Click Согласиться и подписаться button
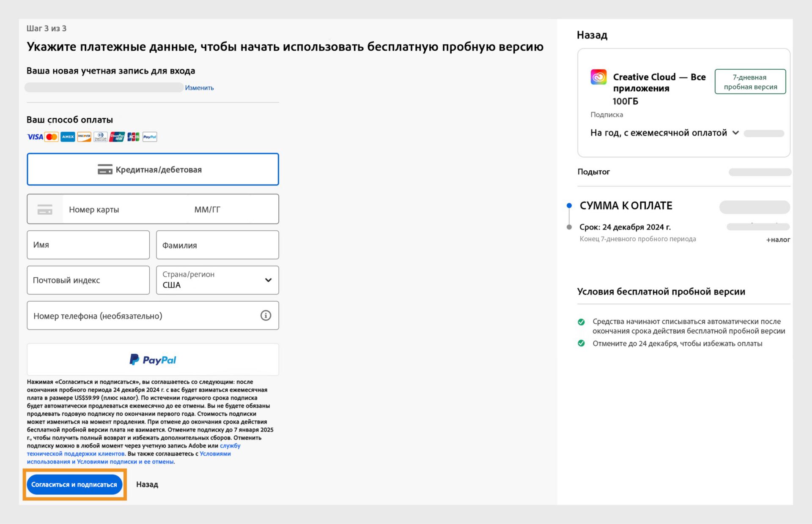 tap(74, 484)
